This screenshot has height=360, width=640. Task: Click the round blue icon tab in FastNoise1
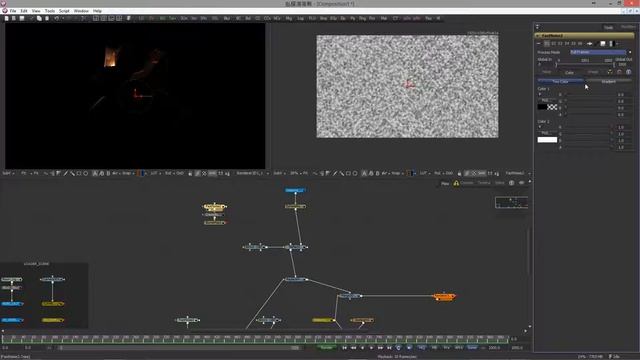point(629,72)
